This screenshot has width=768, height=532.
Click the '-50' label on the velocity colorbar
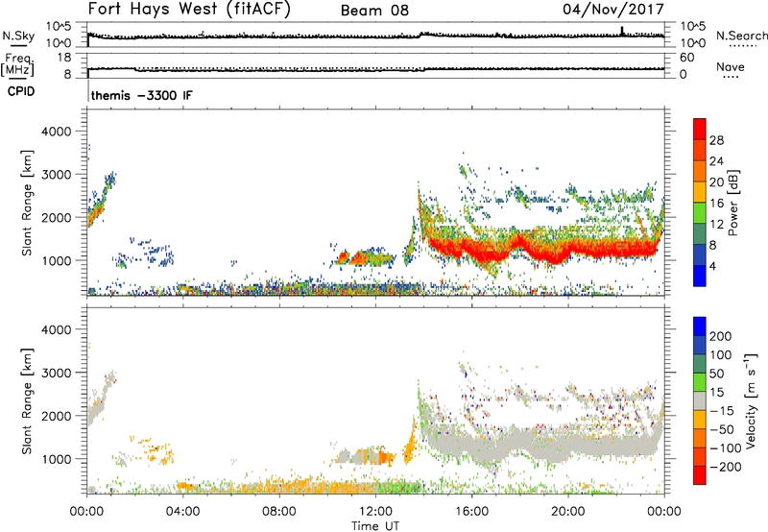coord(722,430)
